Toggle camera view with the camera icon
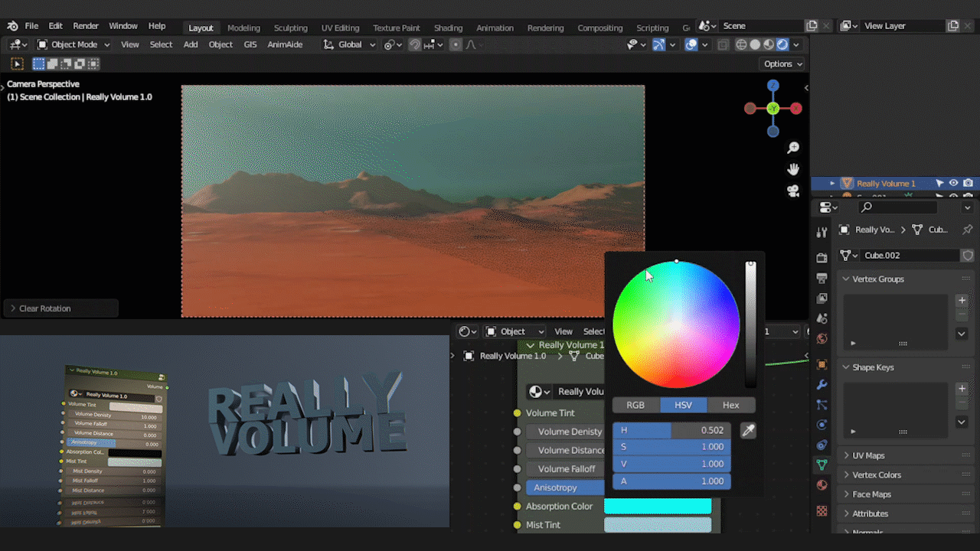The width and height of the screenshot is (980, 551). point(793,191)
